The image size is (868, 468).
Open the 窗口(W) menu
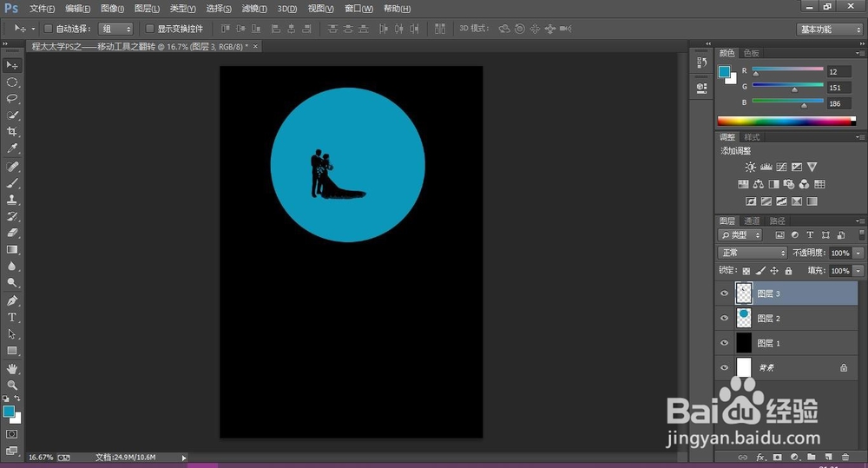pos(358,9)
